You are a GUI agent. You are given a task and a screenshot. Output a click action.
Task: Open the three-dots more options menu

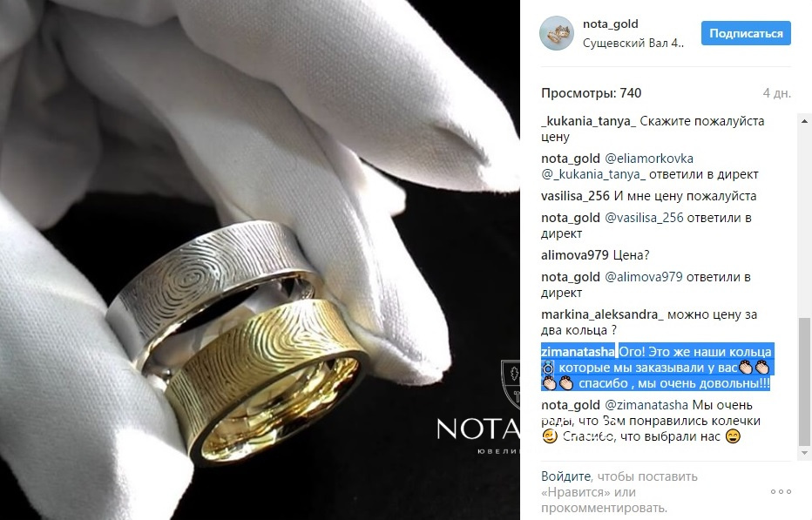781,491
